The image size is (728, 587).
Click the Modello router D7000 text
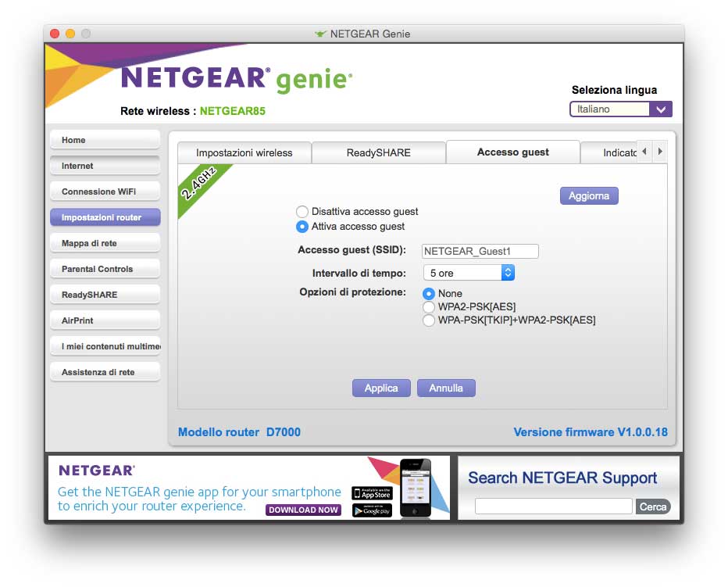pyautogui.click(x=239, y=432)
